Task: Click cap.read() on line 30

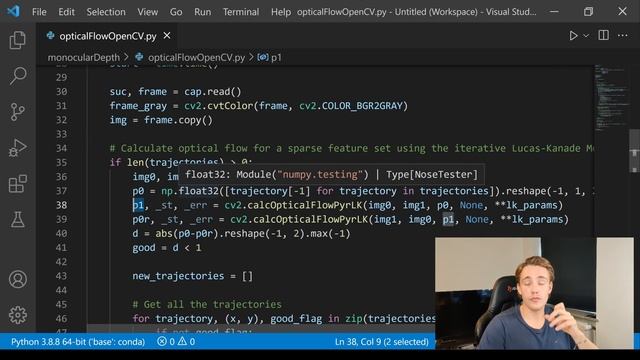Action: (x=213, y=91)
